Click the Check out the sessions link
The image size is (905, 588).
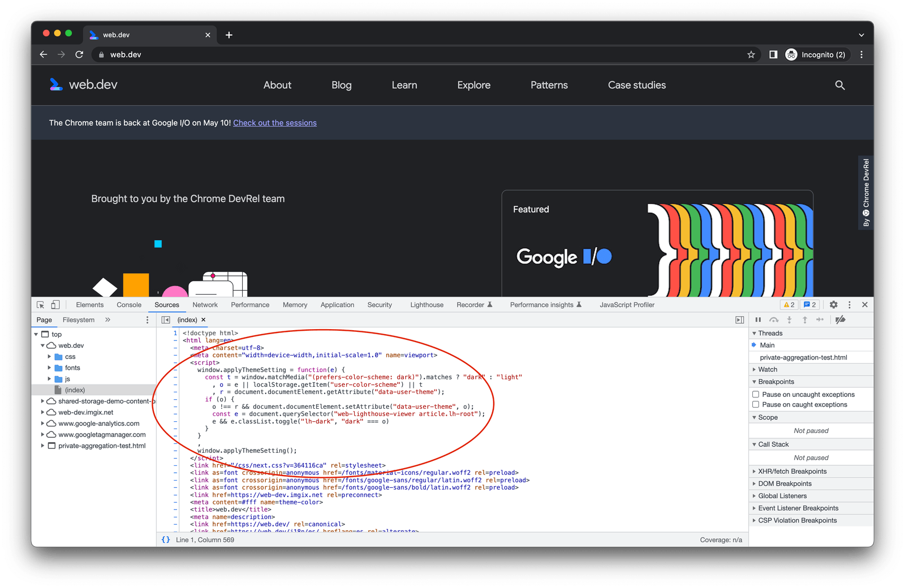(x=275, y=123)
